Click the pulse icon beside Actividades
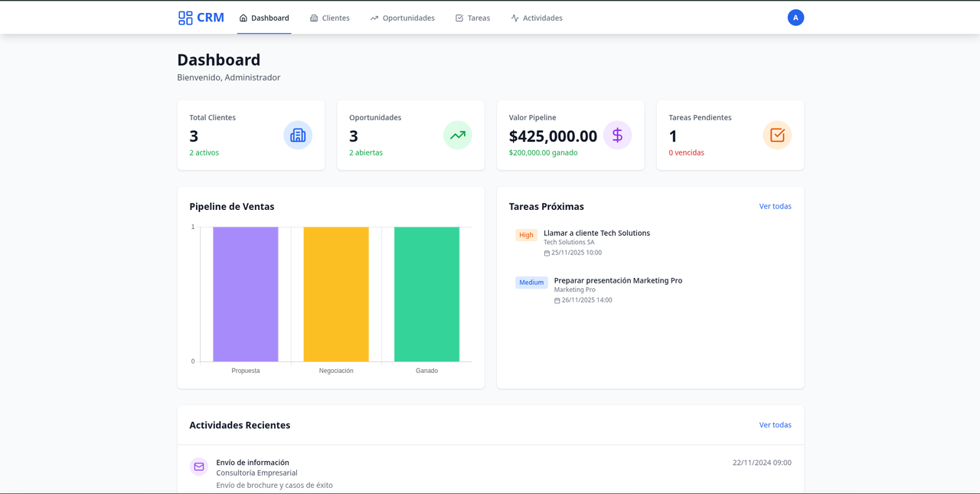Screen dimensions: 980x494 [x=514, y=18]
